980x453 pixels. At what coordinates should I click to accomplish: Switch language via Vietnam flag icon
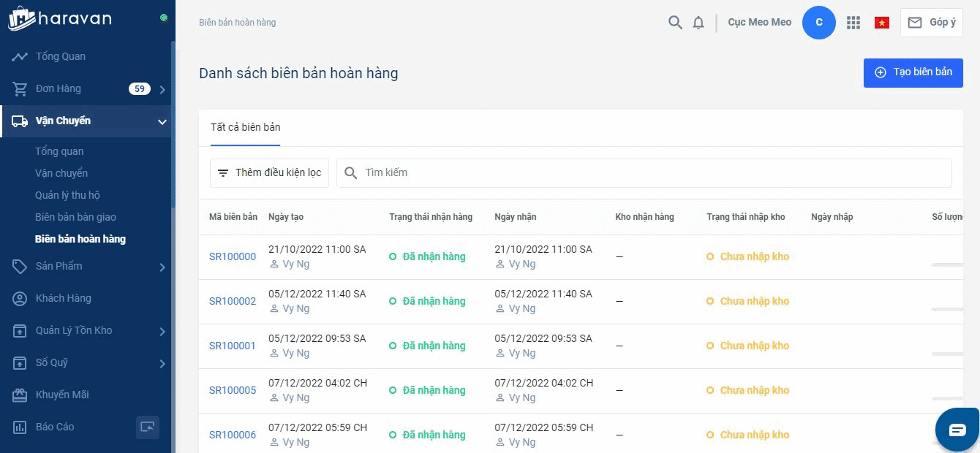coord(881,23)
